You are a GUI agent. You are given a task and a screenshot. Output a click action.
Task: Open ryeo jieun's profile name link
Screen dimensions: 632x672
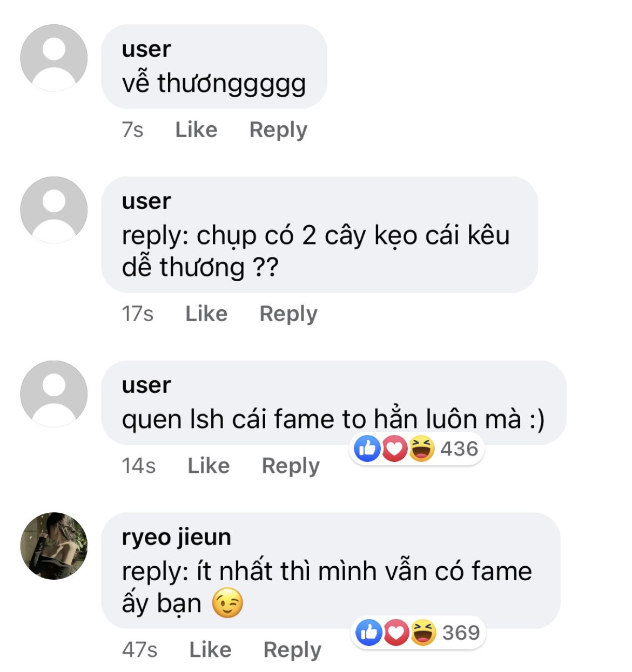click(x=176, y=537)
